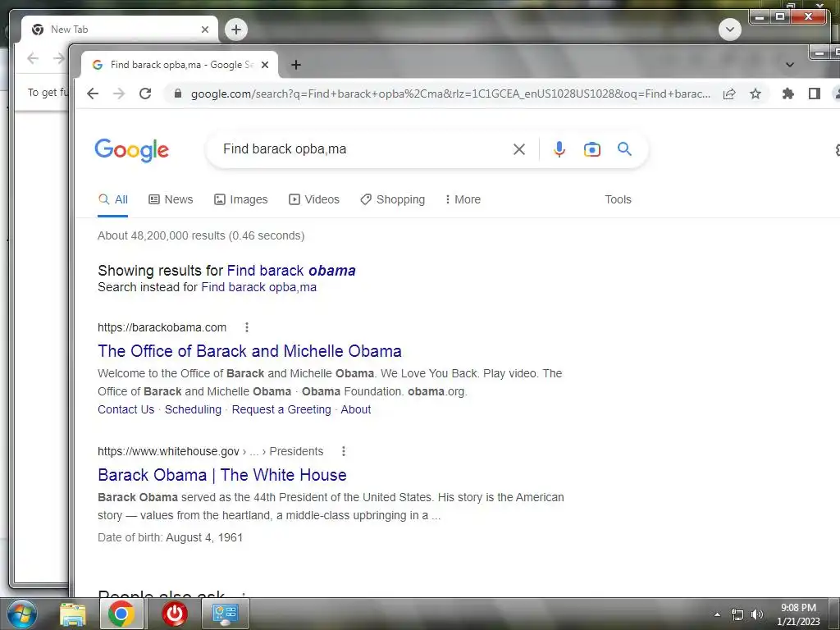The width and height of the screenshot is (840, 630).
Task: Open the Chrome extensions puzzle icon
Action: [788, 94]
